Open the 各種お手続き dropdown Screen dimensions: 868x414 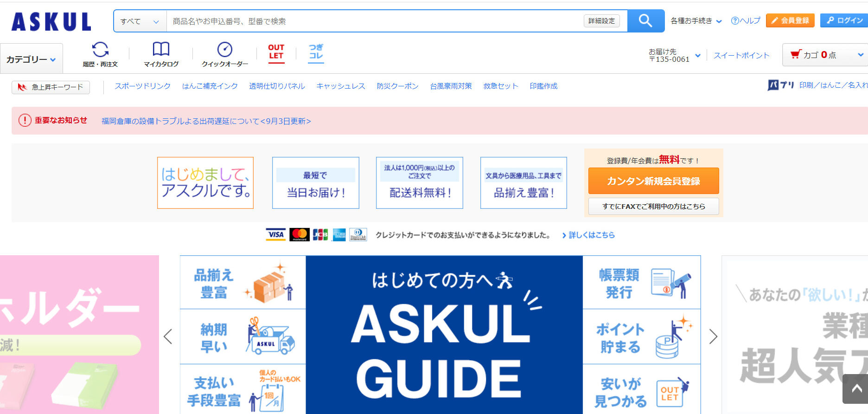[696, 21]
